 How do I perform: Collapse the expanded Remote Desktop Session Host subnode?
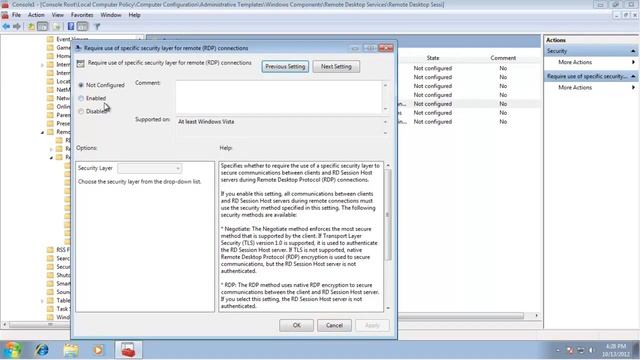pos(51,158)
